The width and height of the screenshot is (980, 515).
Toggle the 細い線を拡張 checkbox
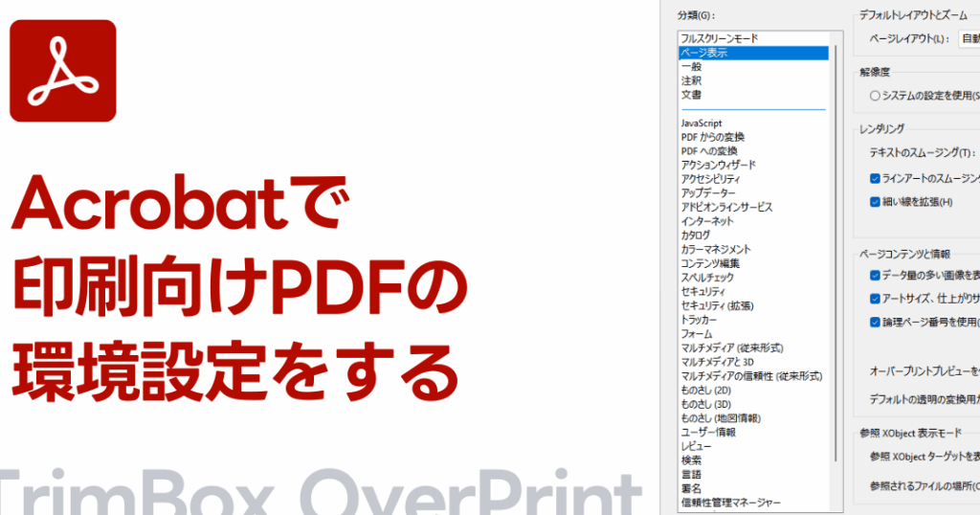point(875,202)
